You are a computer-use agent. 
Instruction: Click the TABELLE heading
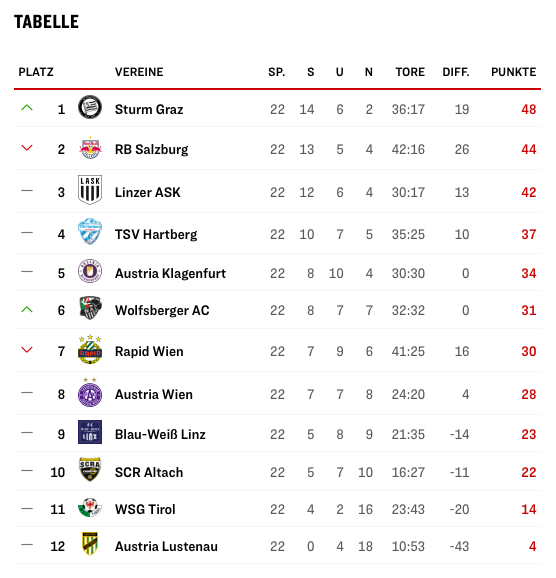pos(46,22)
